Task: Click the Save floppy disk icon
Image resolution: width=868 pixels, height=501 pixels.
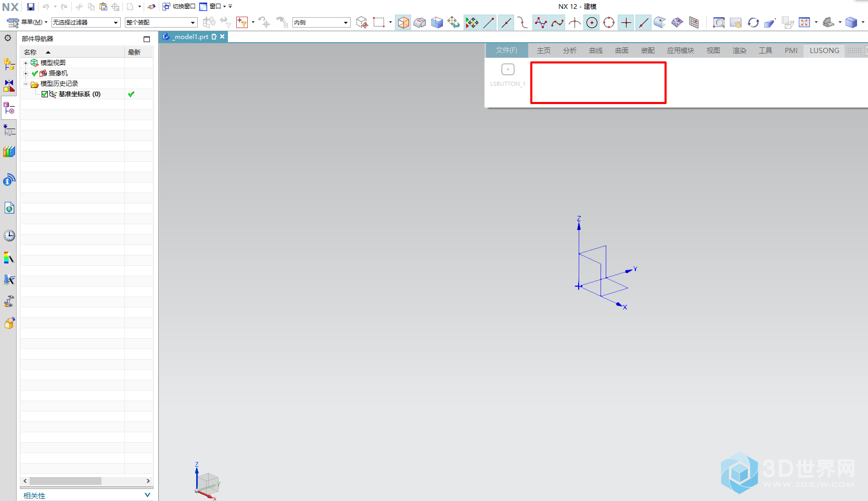Action: click(x=31, y=7)
